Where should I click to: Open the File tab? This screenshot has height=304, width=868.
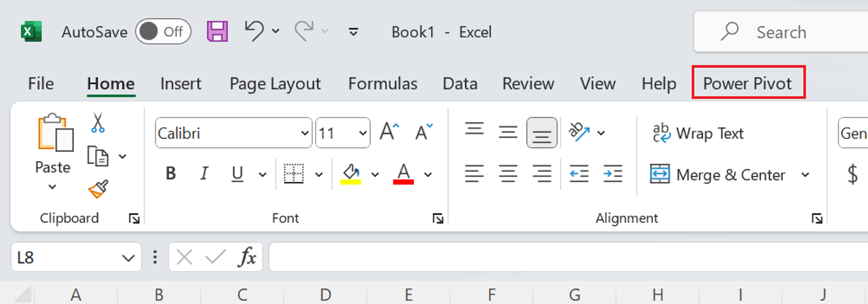(41, 83)
